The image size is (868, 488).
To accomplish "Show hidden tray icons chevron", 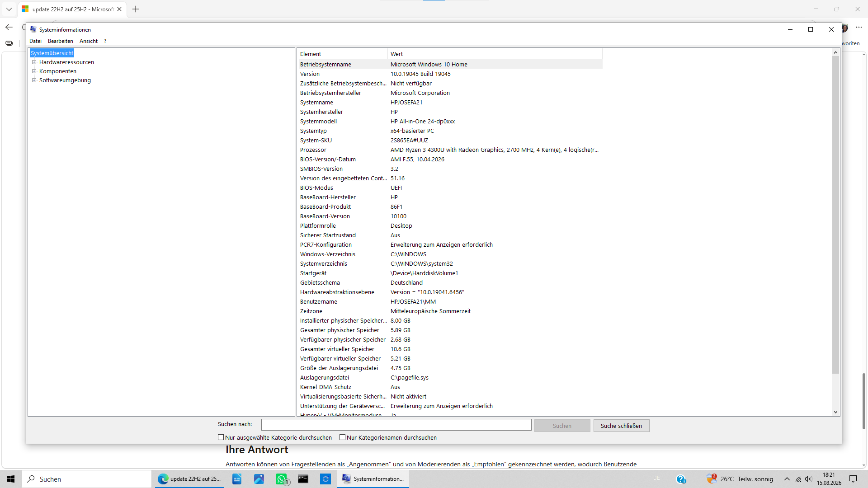I will tap(787, 479).
